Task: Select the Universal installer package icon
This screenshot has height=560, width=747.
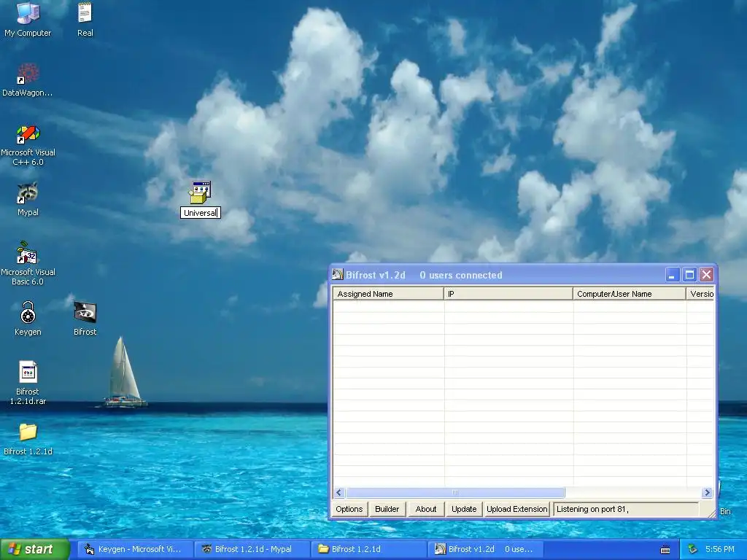Action: (x=200, y=192)
